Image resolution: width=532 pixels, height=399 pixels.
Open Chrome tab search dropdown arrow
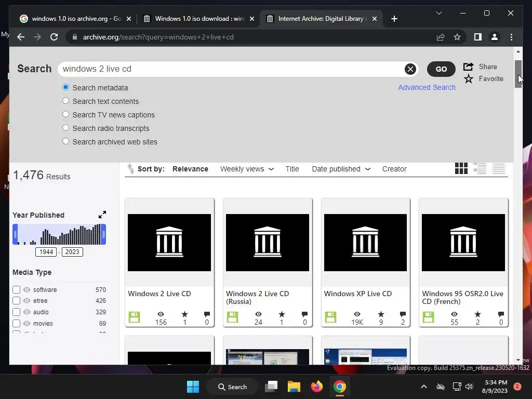(x=438, y=13)
